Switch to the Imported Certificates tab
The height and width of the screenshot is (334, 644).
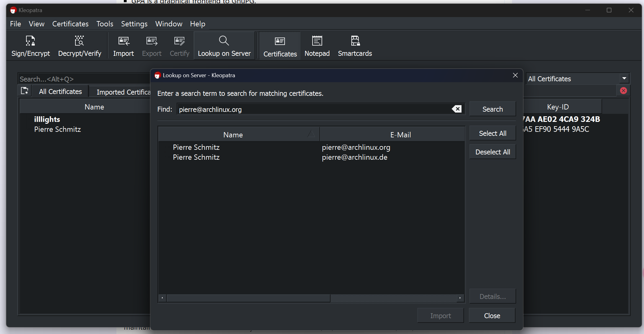123,92
